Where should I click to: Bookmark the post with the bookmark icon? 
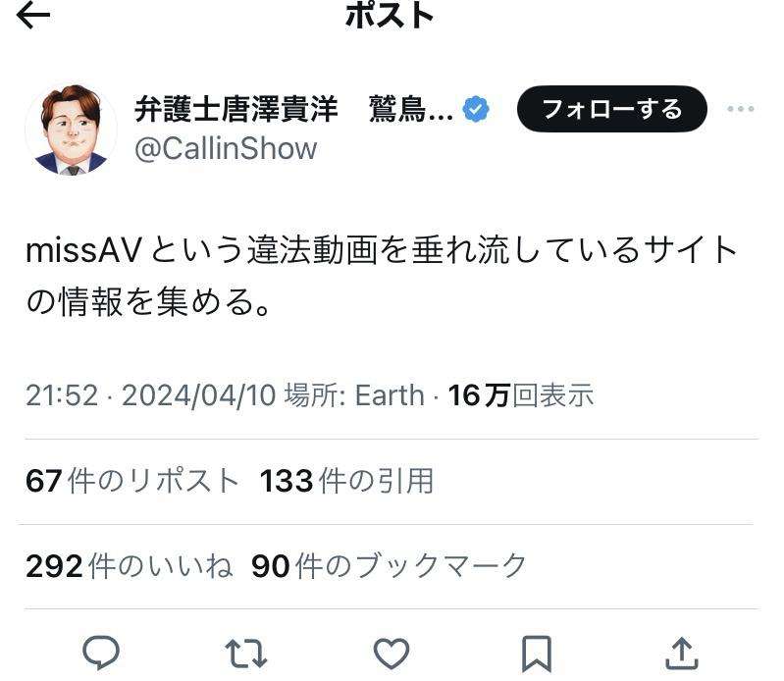click(536, 653)
